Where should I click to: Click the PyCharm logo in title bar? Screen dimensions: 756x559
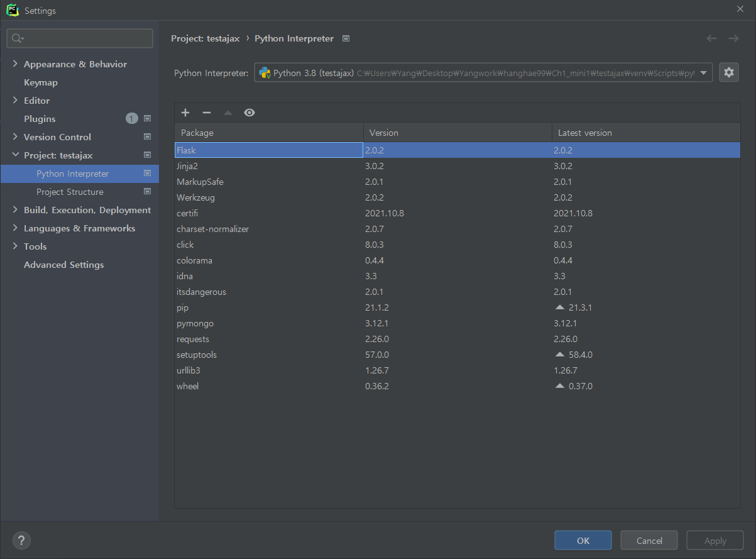[12, 10]
